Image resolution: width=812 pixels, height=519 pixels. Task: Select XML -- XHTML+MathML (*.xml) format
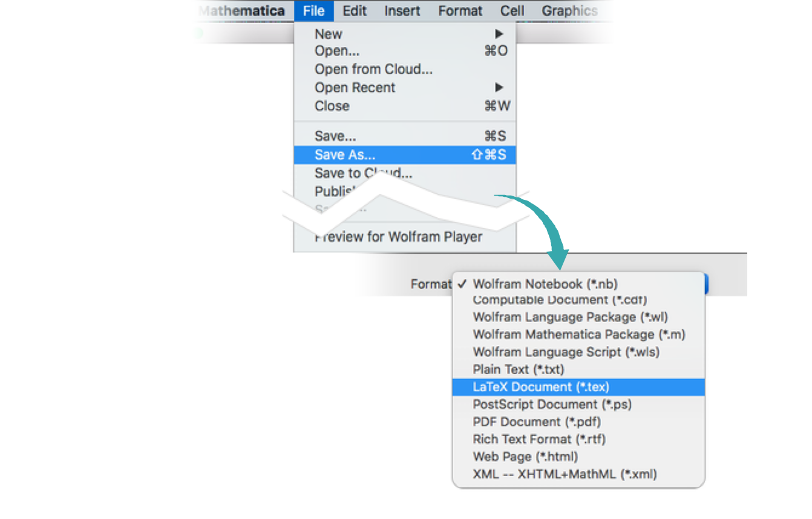(x=578, y=474)
